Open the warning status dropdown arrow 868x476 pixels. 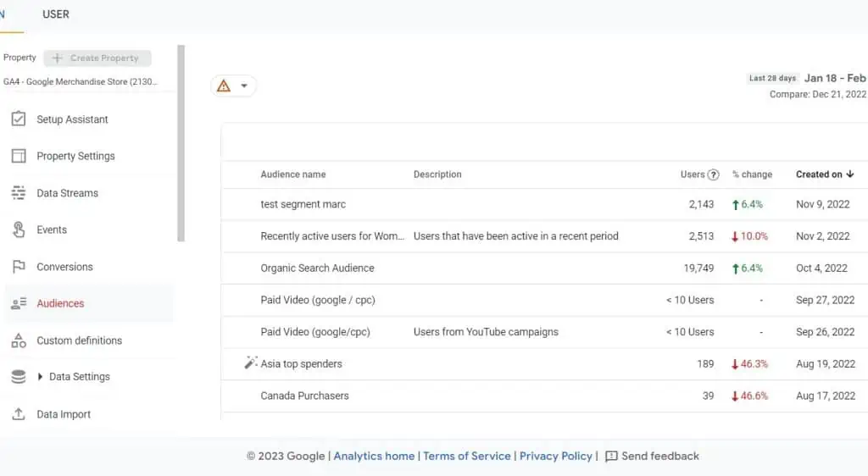(244, 86)
